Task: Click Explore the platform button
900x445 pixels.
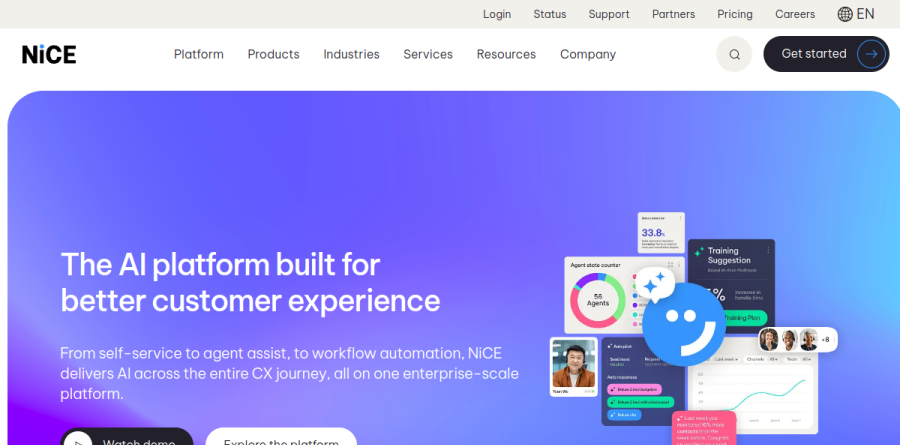Action: (281, 436)
